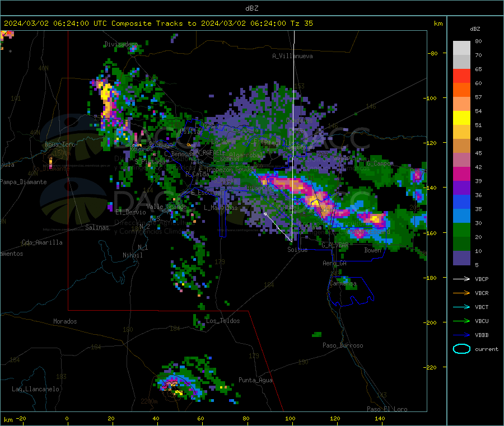Click the dBZ title at the top
The height and width of the screenshot is (426, 504).
click(251, 8)
